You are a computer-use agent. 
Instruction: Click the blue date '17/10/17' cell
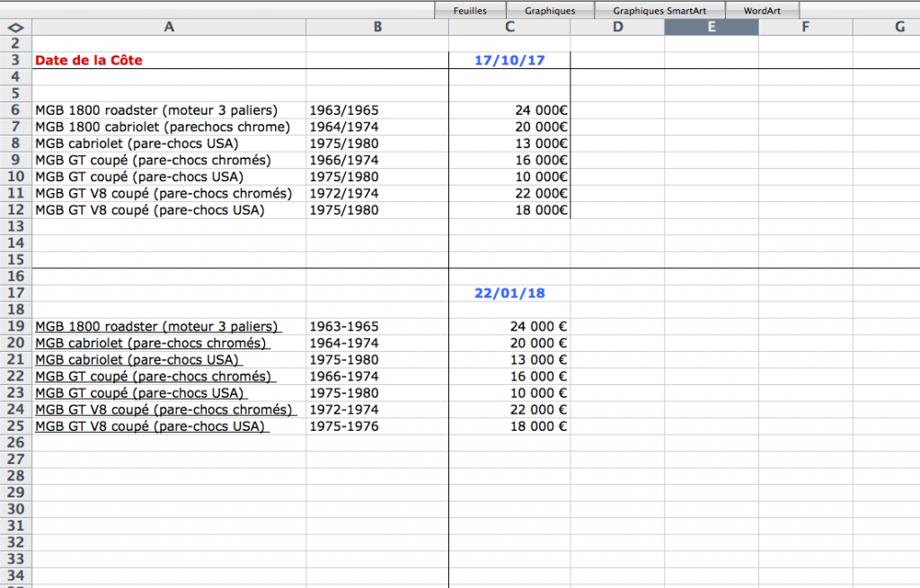click(x=509, y=60)
